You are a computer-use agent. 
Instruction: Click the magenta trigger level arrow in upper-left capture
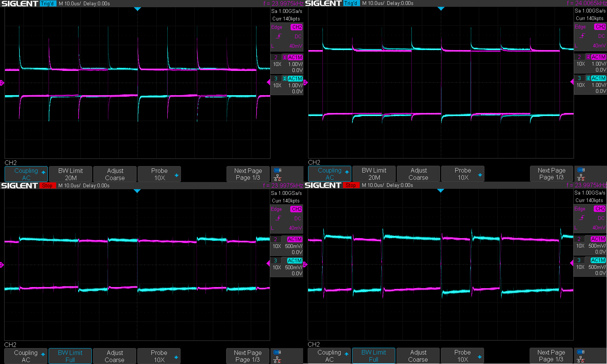269,82
